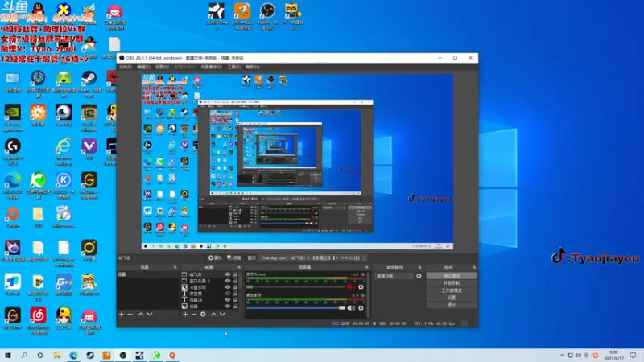This screenshot has height=362, width=644.
Task: Add a new scene with plus icon
Action: [122, 314]
